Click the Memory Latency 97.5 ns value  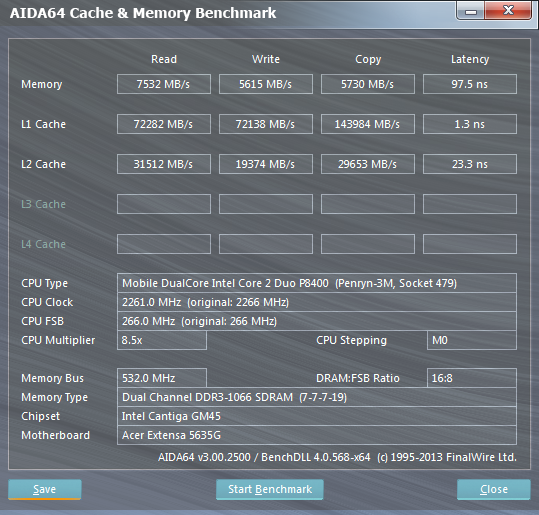[x=470, y=84]
